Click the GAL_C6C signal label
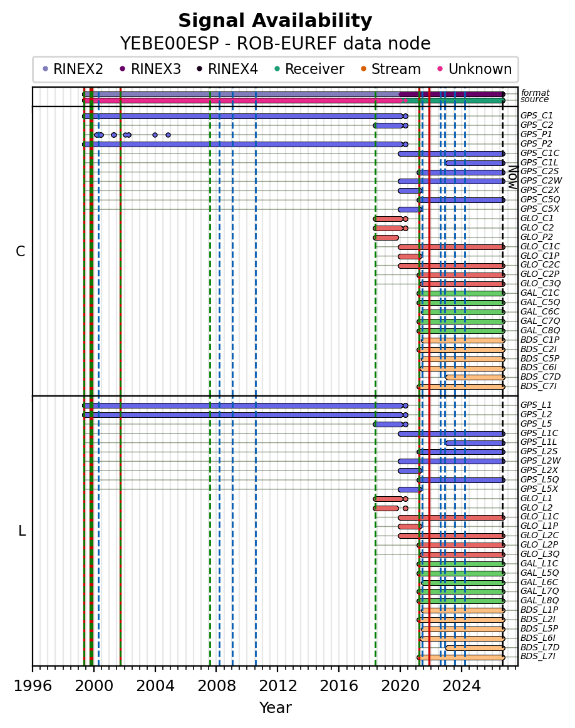The width and height of the screenshot is (575, 728). pos(540,311)
